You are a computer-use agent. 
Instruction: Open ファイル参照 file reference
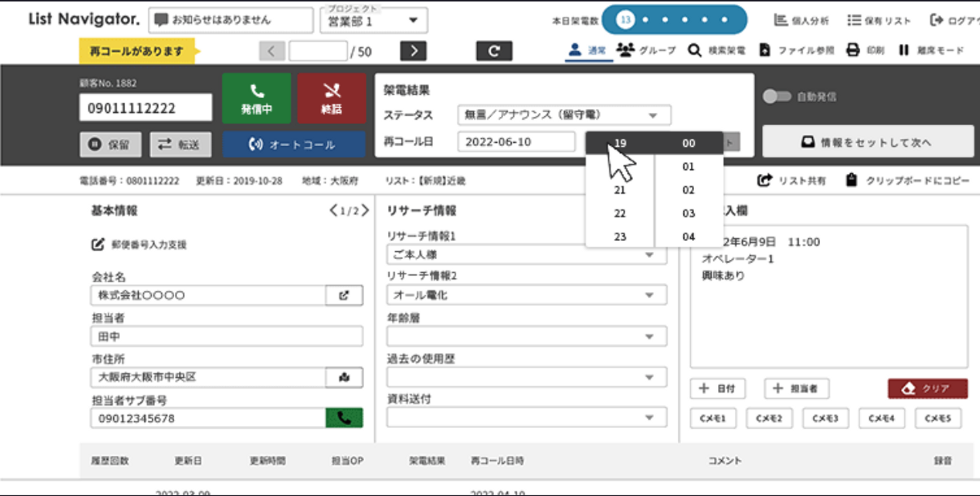click(x=796, y=50)
